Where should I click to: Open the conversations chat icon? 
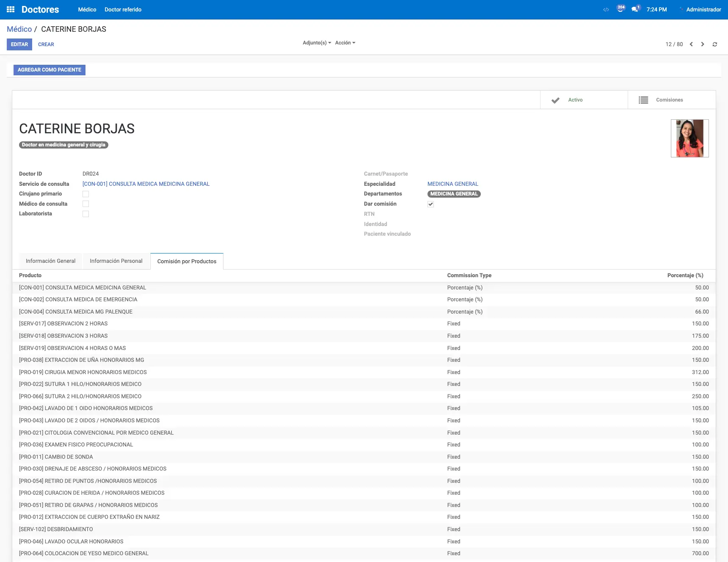pos(635,9)
